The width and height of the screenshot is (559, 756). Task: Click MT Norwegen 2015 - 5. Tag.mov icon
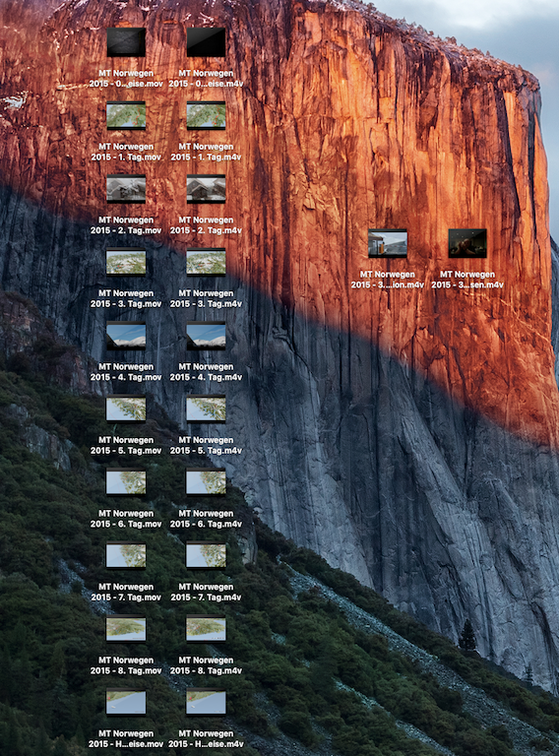(x=126, y=409)
